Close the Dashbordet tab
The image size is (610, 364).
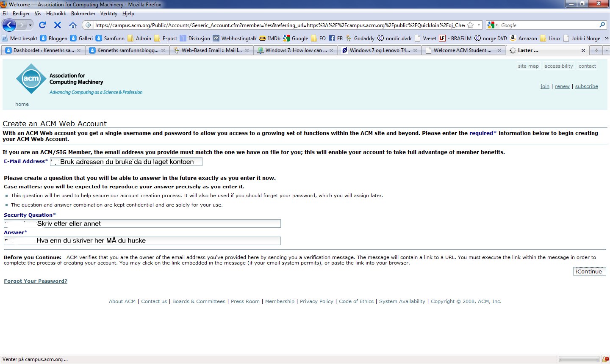(78, 50)
